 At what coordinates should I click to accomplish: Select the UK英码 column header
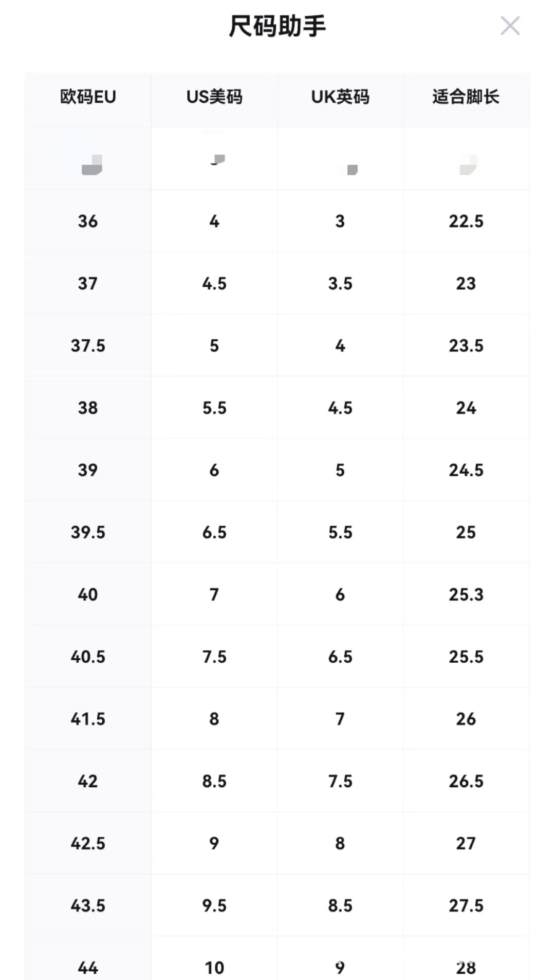(x=340, y=97)
